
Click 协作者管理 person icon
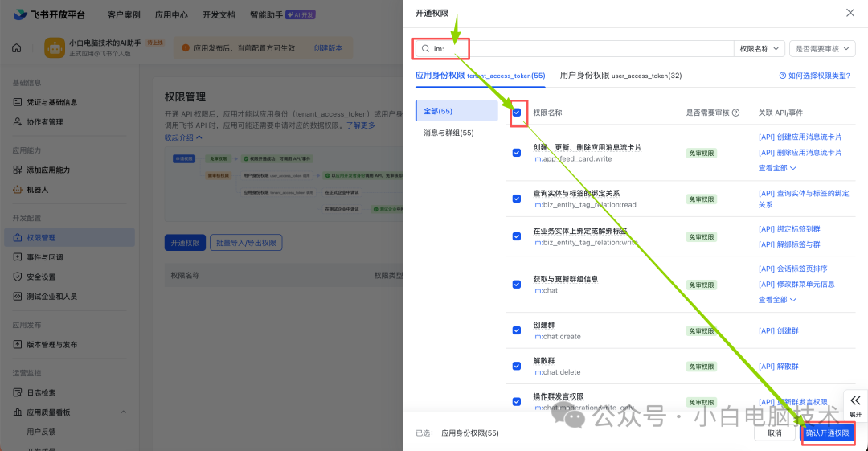pos(18,122)
